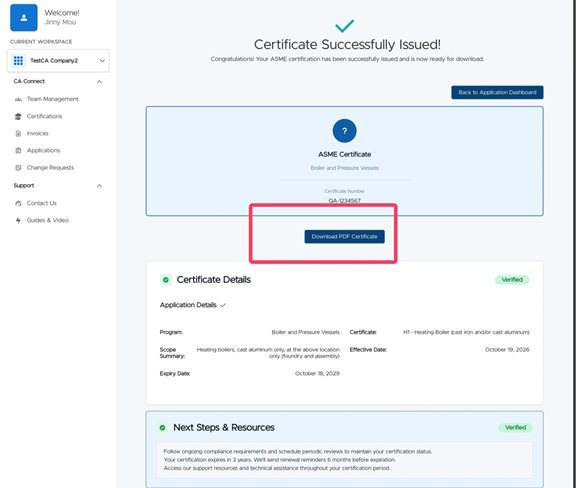Open Change Requests in sidebar
Image resolution: width=576 pixels, height=488 pixels.
[x=50, y=168]
